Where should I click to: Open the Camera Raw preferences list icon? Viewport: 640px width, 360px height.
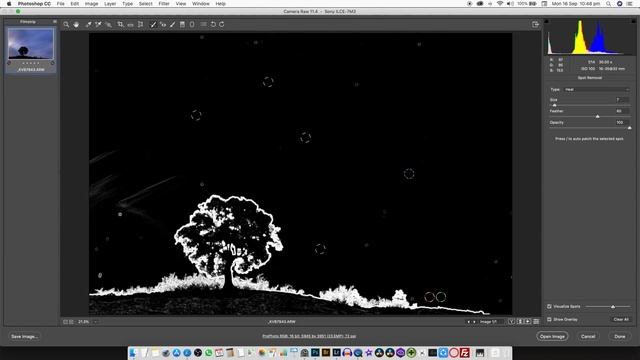tap(203, 24)
